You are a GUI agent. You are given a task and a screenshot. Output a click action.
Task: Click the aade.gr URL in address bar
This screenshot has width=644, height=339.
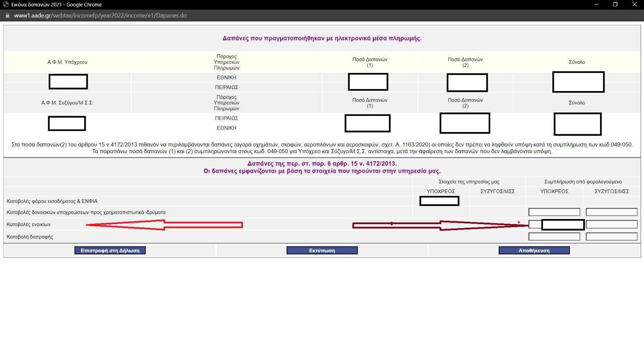[x=101, y=16]
